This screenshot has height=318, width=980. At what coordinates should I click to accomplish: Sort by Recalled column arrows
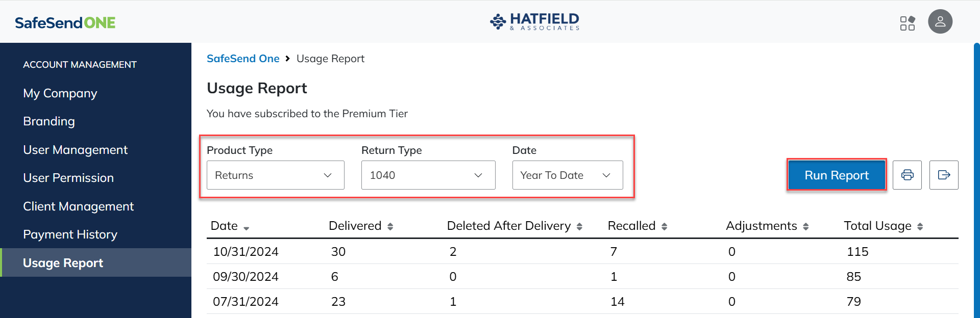[664, 226]
